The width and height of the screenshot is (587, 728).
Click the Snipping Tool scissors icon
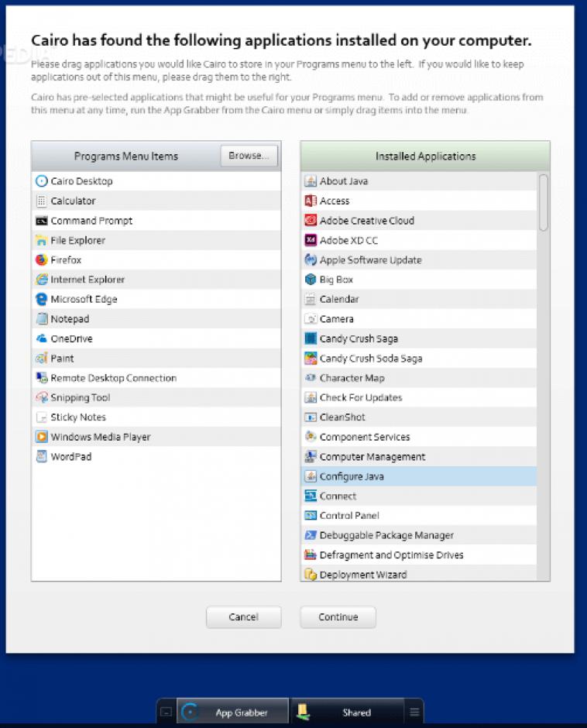point(41,397)
